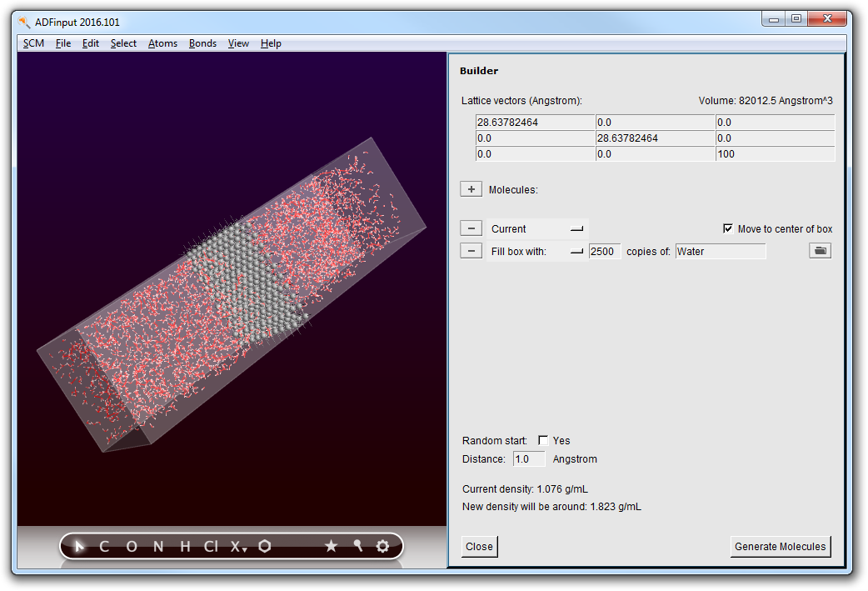Choose the Nitrogen atom tool
Screen dimensions: 868x591
pyautogui.click(x=158, y=547)
